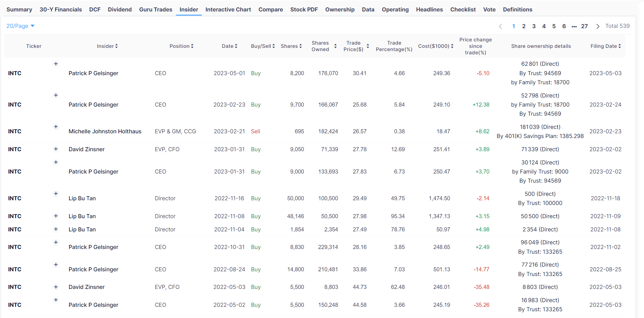Screen dimensions: 644x318
Task: Click the Total 539 count
Action: click(618, 26)
